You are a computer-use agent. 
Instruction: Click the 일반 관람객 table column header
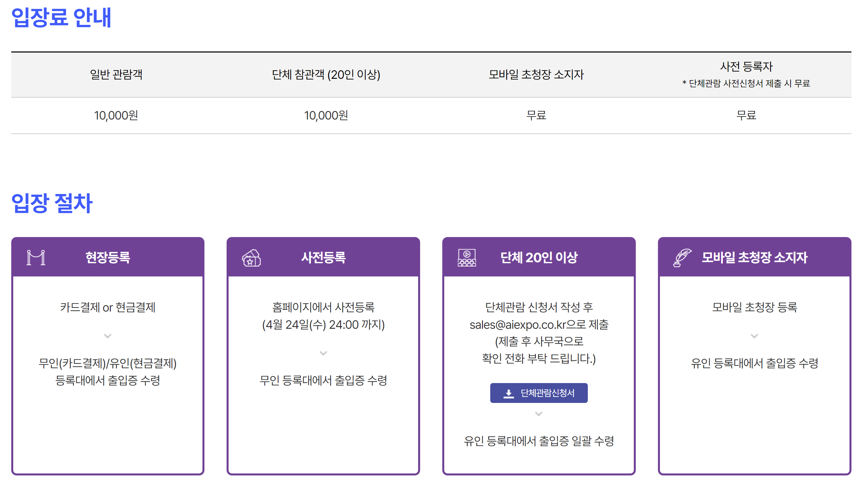pos(116,74)
